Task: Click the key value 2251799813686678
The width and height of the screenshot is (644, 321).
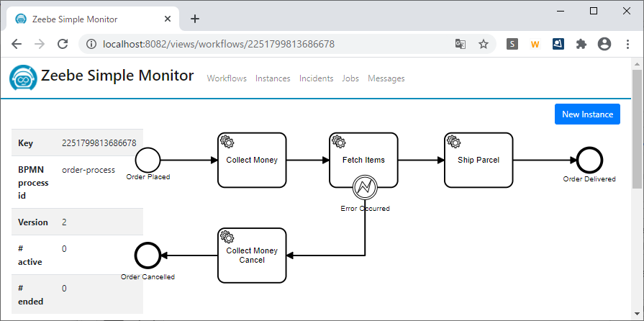Action: tap(99, 143)
